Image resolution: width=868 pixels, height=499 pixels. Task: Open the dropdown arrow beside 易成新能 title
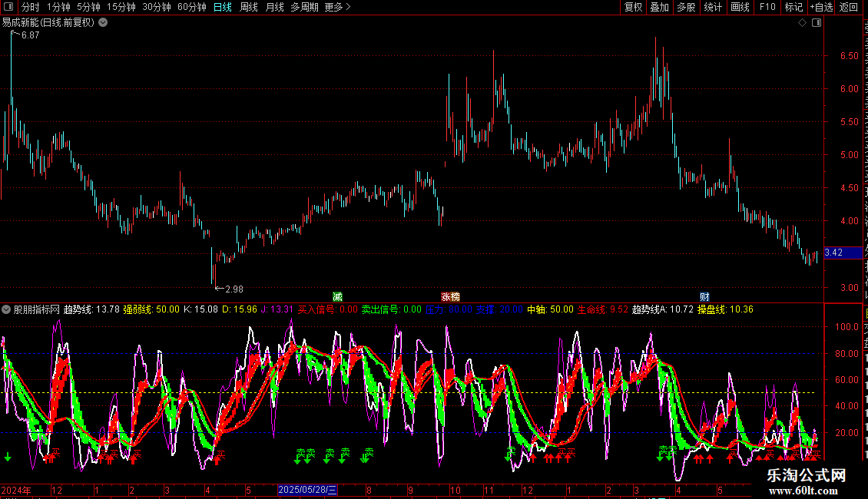point(103,23)
